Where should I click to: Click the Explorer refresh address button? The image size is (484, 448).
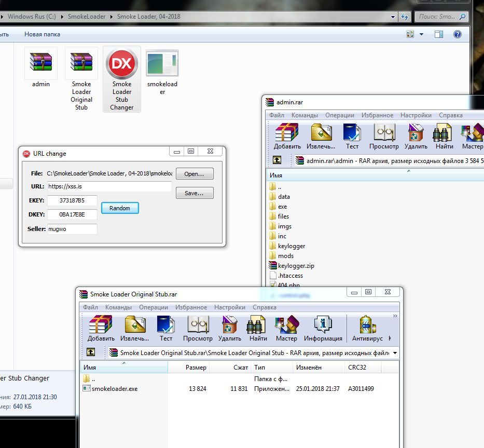[404, 17]
